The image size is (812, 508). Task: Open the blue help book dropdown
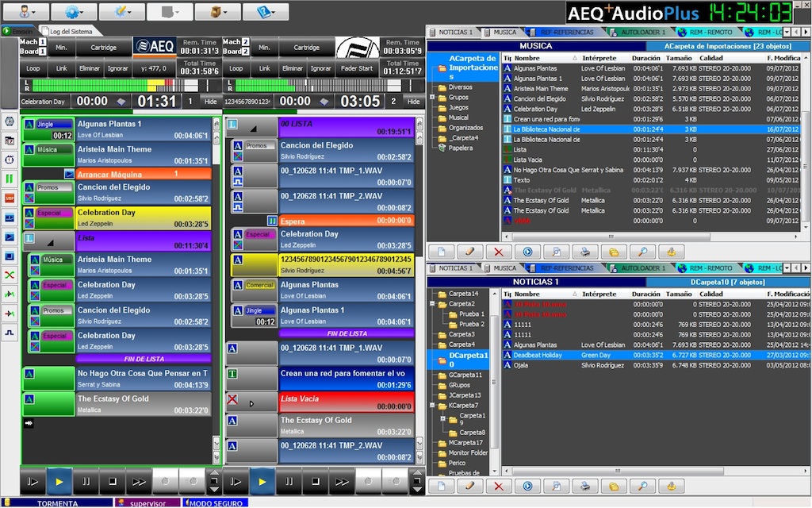click(266, 11)
